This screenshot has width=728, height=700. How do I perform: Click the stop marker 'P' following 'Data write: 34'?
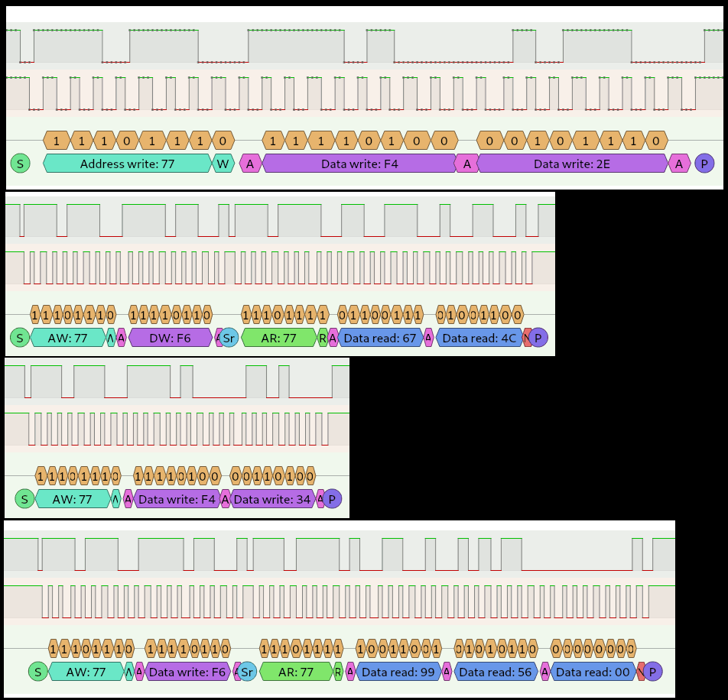tap(332, 499)
